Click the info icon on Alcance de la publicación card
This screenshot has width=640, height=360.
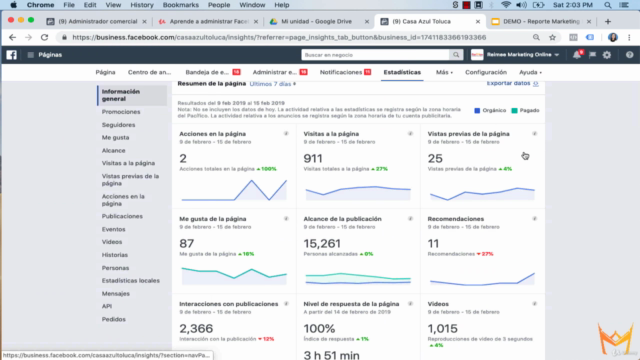pyautogui.click(x=410, y=219)
